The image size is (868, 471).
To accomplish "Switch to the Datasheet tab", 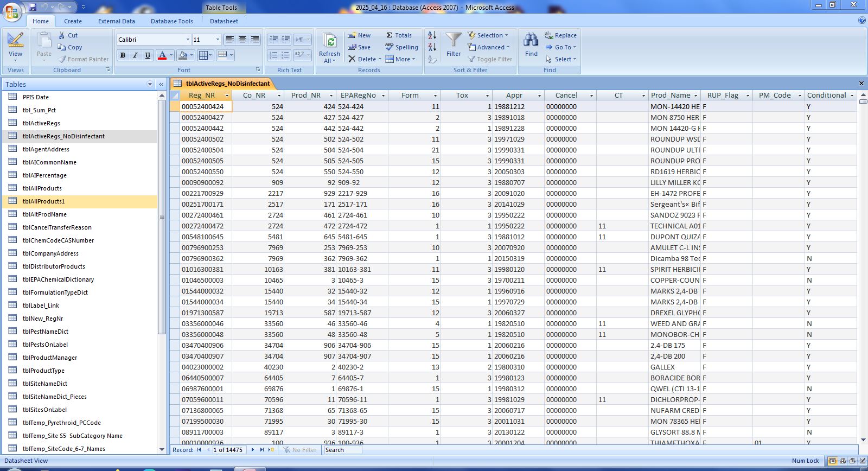I will (224, 21).
